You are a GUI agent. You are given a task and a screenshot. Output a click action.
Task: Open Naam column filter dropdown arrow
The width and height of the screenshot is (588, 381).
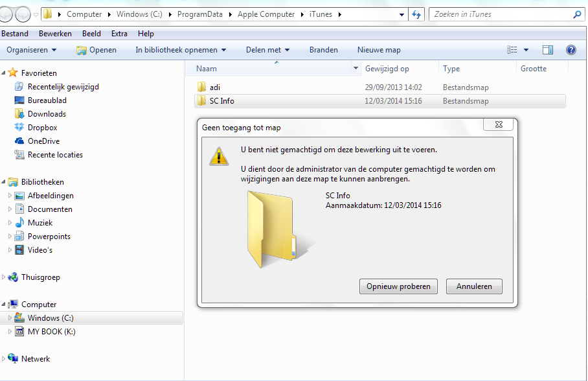coord(356,68)
